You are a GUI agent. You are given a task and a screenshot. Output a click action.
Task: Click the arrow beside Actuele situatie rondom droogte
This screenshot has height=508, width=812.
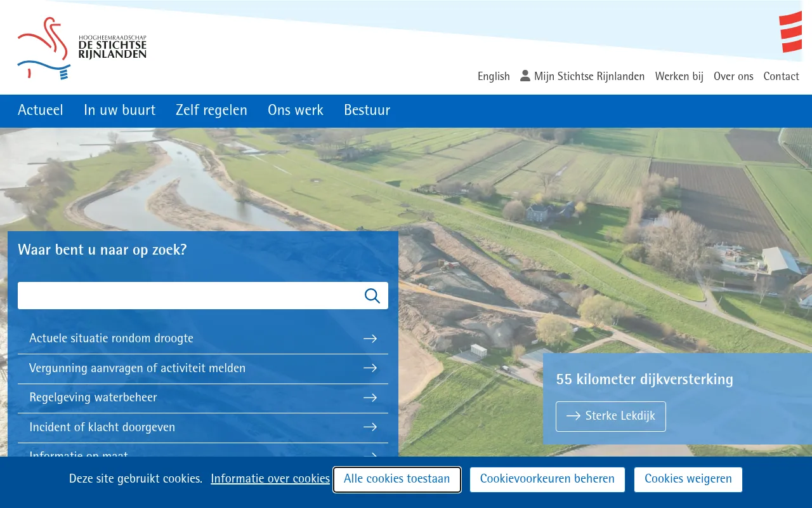(x=370, y=338)
